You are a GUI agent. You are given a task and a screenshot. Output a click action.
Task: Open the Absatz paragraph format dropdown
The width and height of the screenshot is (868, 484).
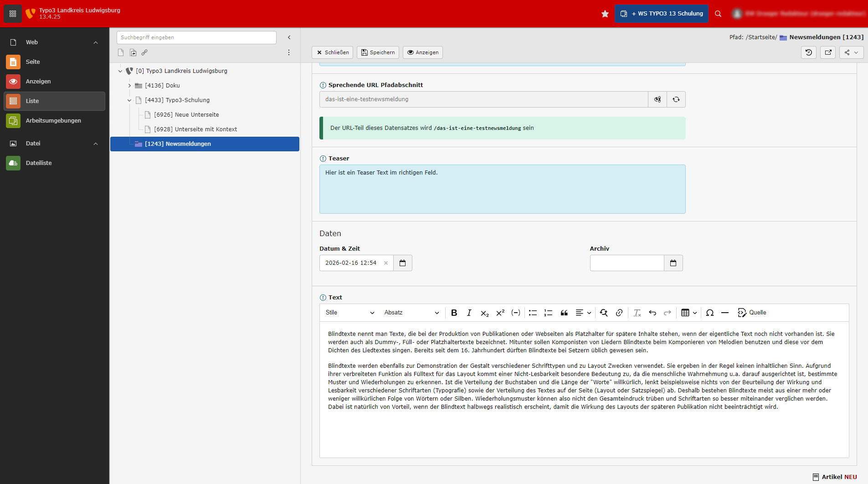pos(411,313)
